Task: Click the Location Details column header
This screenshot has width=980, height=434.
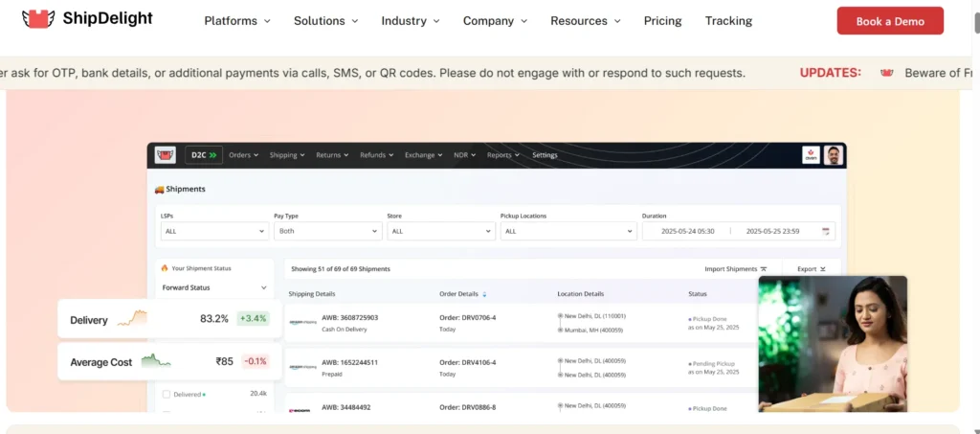Action: (x=581, y=294)
